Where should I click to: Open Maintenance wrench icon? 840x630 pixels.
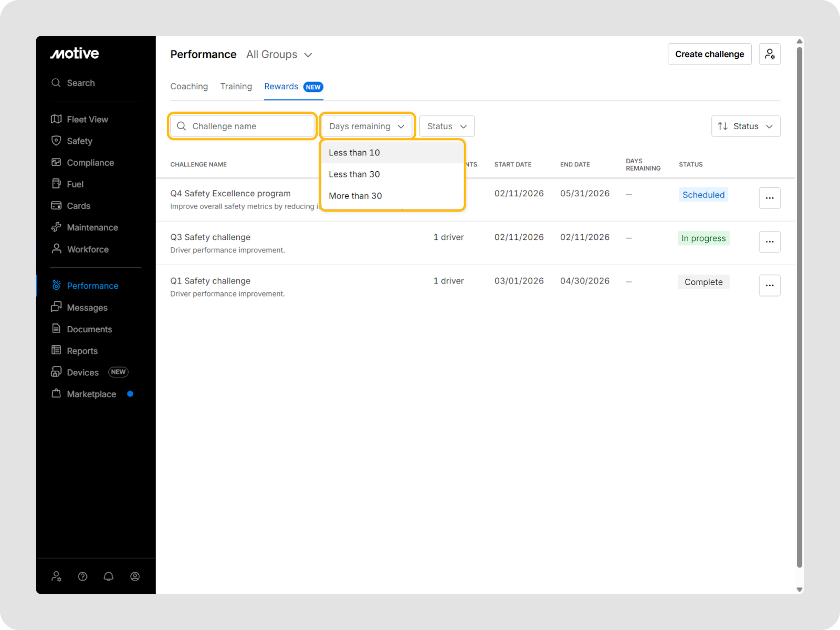click(56, 227)
